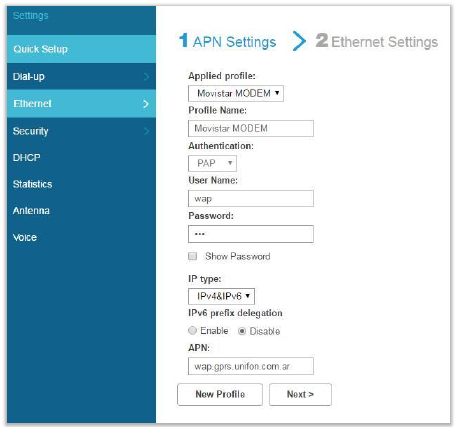Click the New Profile button
The image size is (456, 427).
(x=220, y=394)
